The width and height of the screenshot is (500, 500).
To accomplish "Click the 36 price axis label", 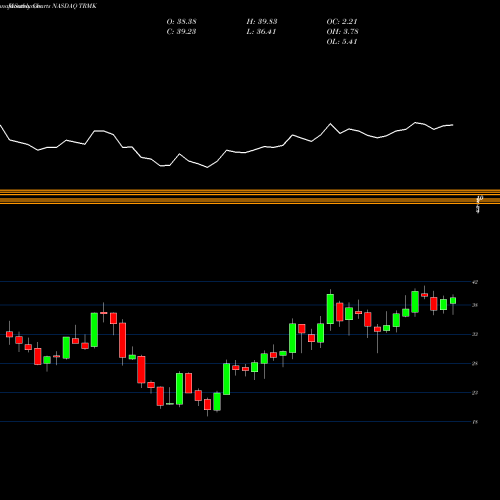I will [x=475, y=305].
